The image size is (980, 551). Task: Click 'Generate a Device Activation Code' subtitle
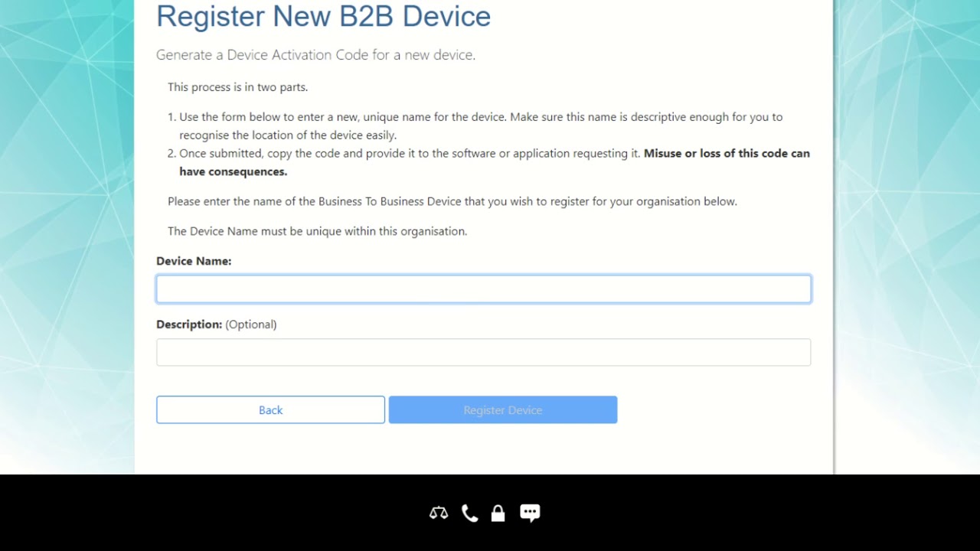pos(315,55)
